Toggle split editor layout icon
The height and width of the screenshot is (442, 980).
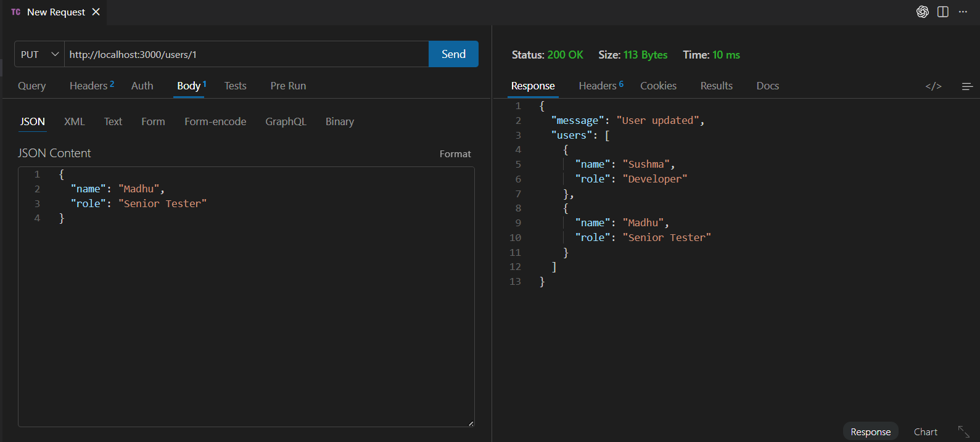[x=943, y=12]
